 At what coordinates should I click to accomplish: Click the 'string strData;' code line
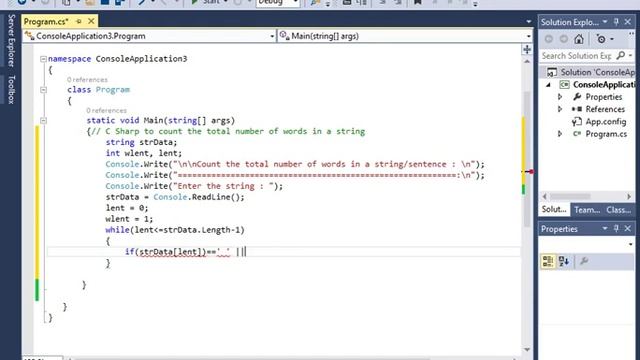tap(141, 142)
